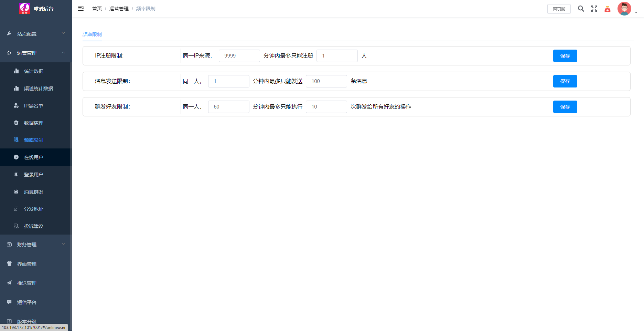Collapse the 运营管理 menu
644x331 pixels.
click(36, 53)
